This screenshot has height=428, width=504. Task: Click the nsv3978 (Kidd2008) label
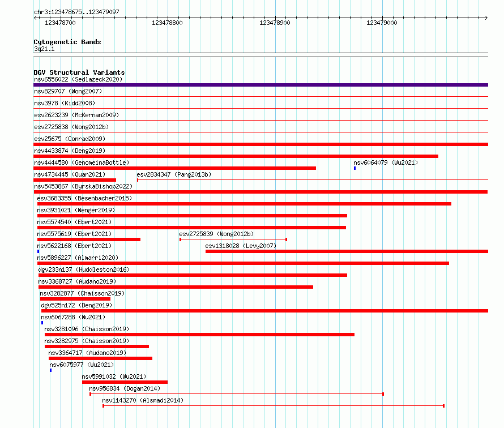tap(65, 103)
